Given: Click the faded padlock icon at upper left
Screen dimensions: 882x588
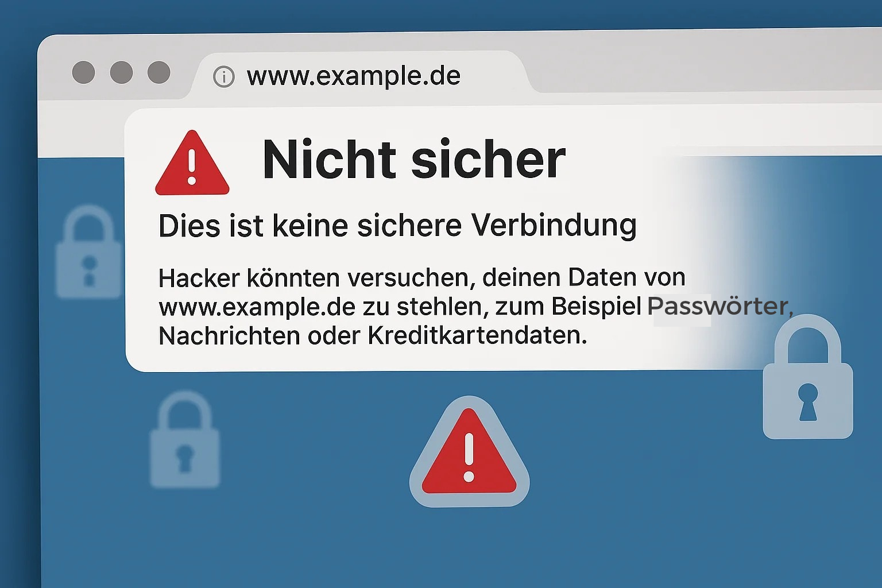Looking at the screenshot, I should [x=88, y=253].
